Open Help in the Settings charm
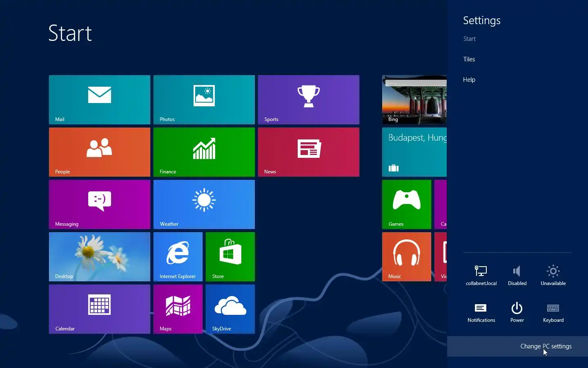 pyautogui.click(x=469, y=80)
